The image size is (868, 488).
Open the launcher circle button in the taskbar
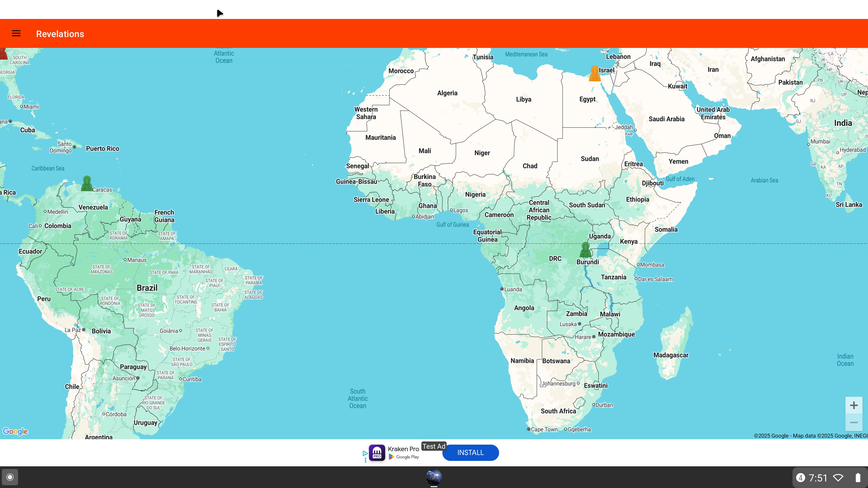(x=10, y=477)
